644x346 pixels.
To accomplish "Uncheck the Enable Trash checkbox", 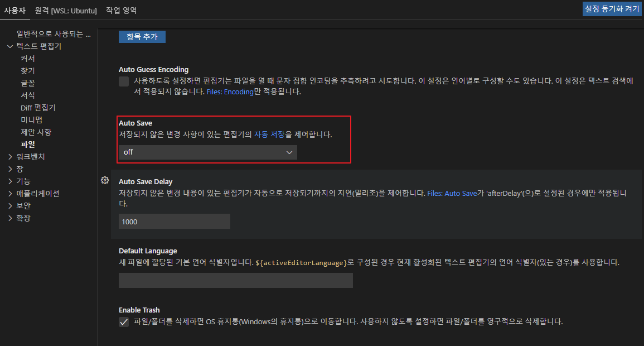I will click(124, 322).
